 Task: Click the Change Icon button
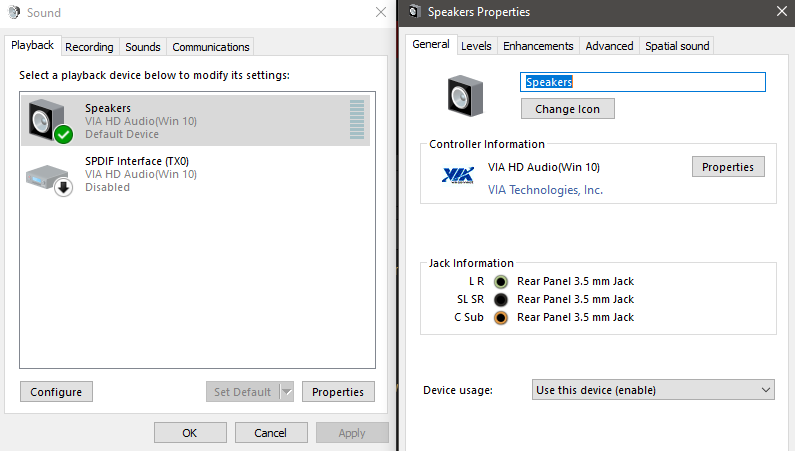click(x=567, y=109)
